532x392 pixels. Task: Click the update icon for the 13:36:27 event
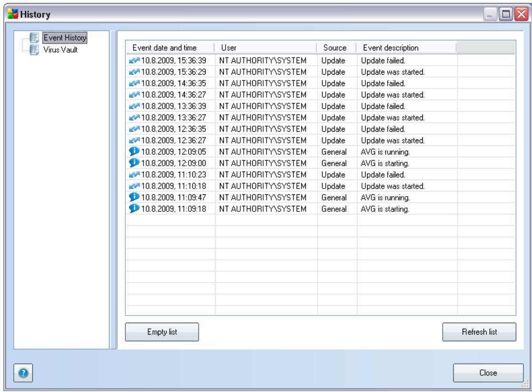pos(134,117)
